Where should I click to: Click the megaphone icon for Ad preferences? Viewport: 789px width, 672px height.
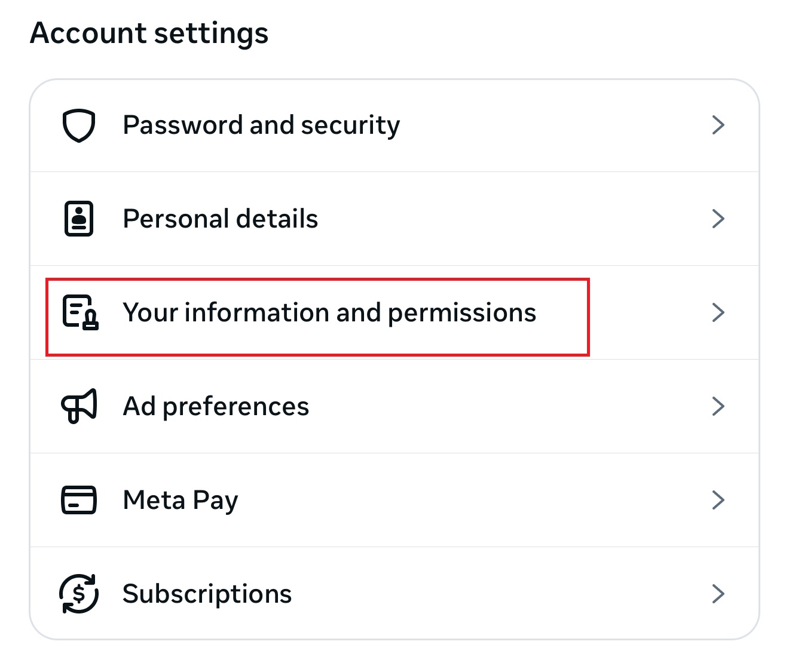79,406
